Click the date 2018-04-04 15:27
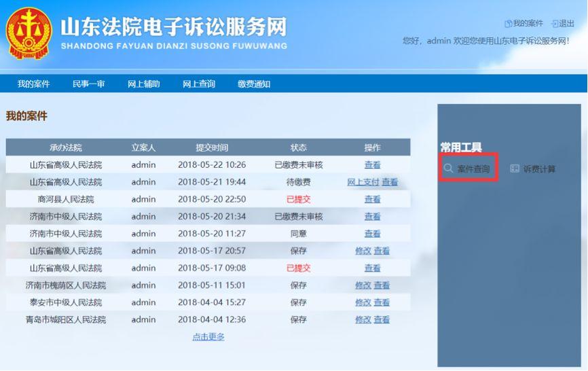The image size is (588, 371). 212,302
